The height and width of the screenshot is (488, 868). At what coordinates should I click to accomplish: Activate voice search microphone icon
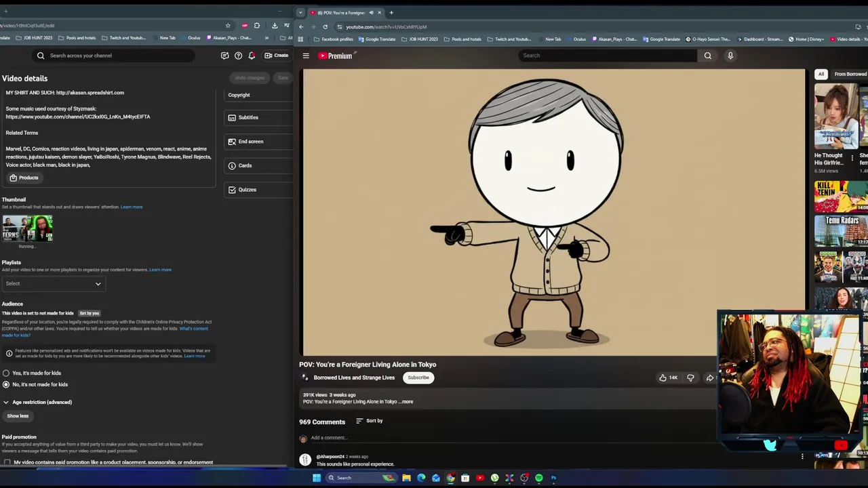730,56
